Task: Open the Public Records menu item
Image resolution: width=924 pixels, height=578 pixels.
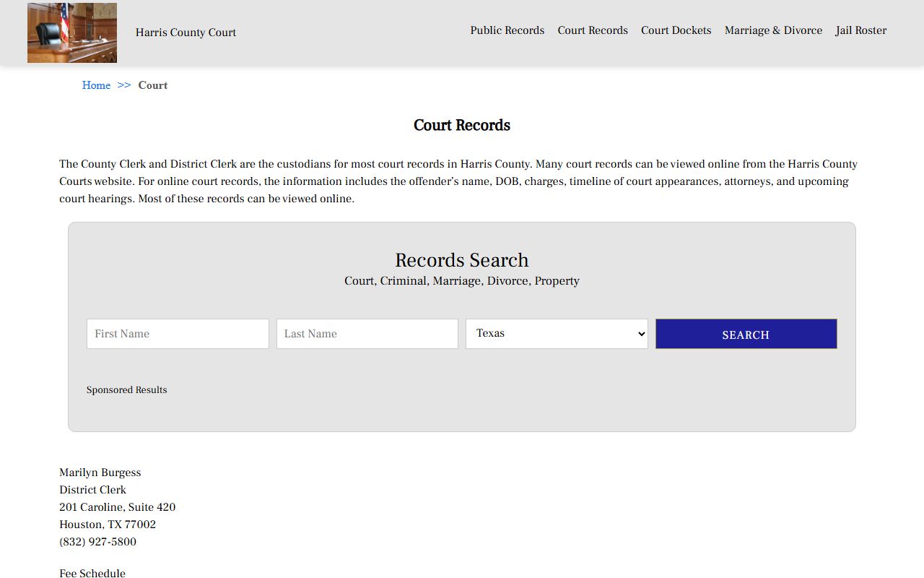Action: click(x=507, y=30)
